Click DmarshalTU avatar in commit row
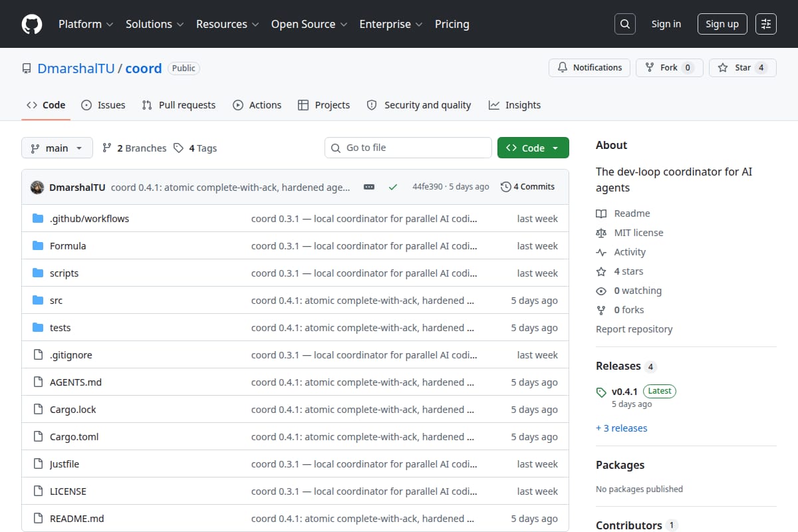This screenshot has width=798, height=532. [x=37, y=187]
